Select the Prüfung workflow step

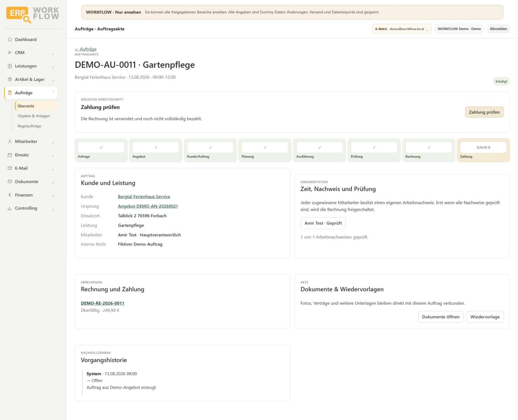(374, 150)
